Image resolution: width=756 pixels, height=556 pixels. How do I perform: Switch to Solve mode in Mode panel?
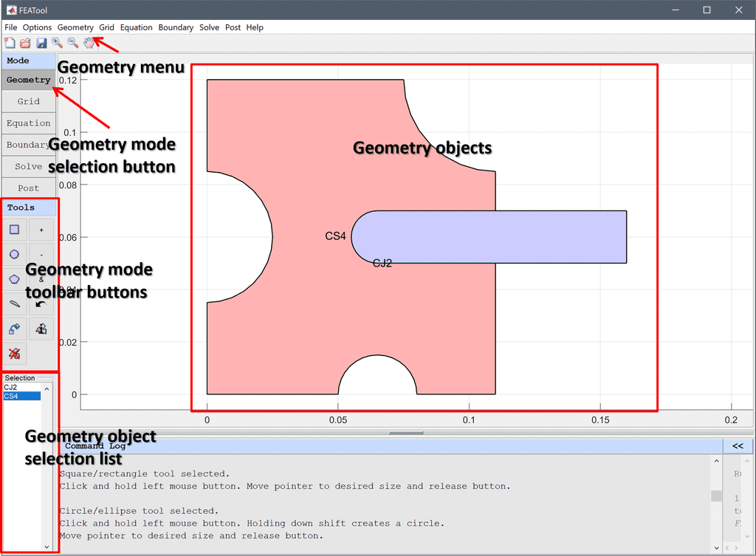click(29, 167)
